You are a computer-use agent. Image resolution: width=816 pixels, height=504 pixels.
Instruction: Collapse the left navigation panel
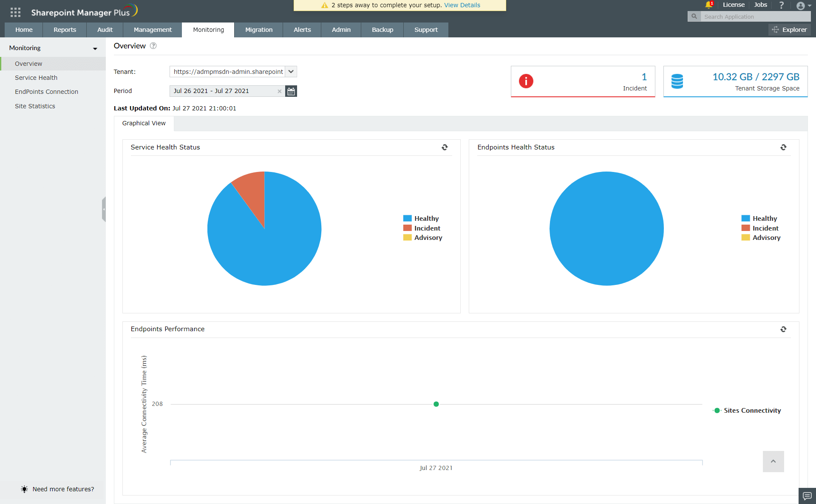pyautogui.click(x=104, y=209)
